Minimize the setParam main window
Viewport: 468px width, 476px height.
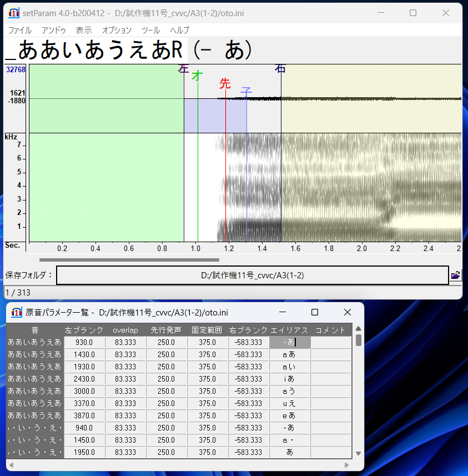point(381,13)
